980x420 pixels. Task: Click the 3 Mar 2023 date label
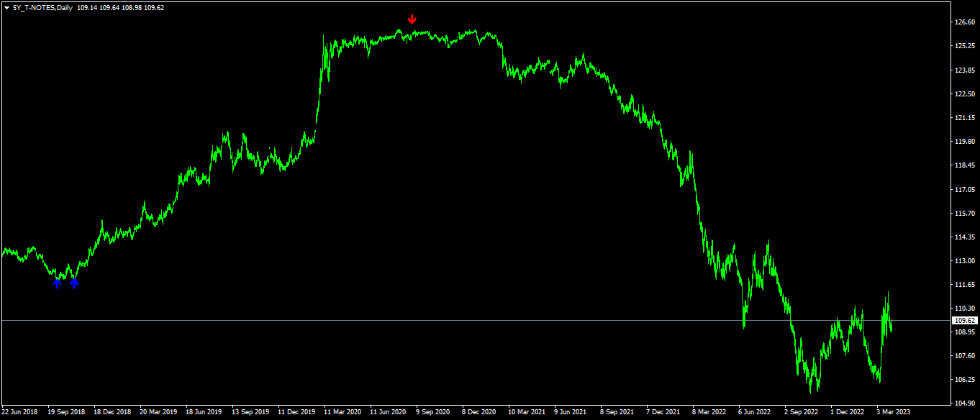894,412
